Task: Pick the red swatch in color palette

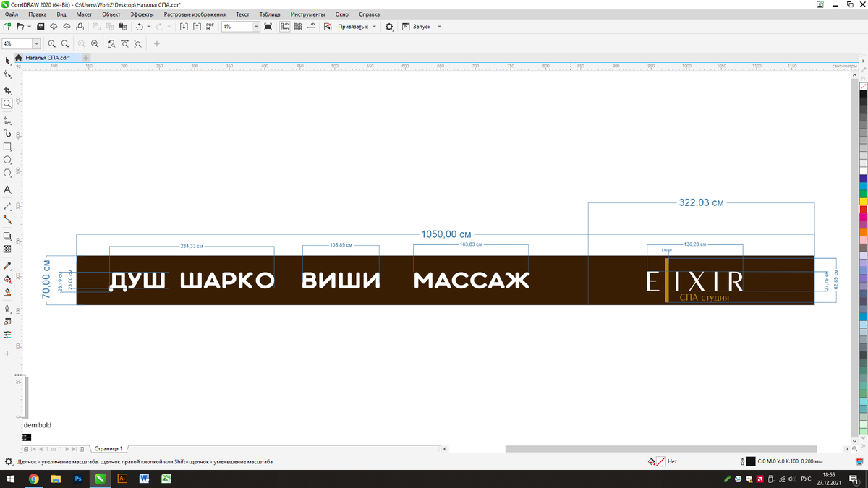Action: (864, 209)
